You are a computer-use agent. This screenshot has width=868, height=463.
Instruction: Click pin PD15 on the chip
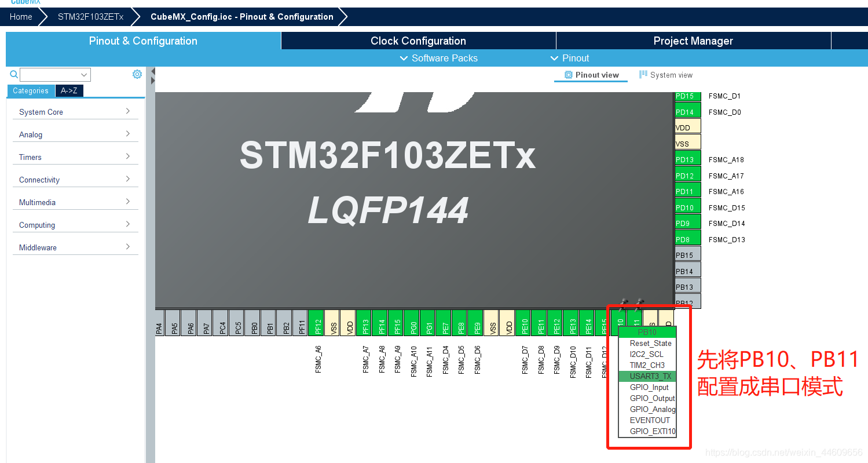coord(688,96)
